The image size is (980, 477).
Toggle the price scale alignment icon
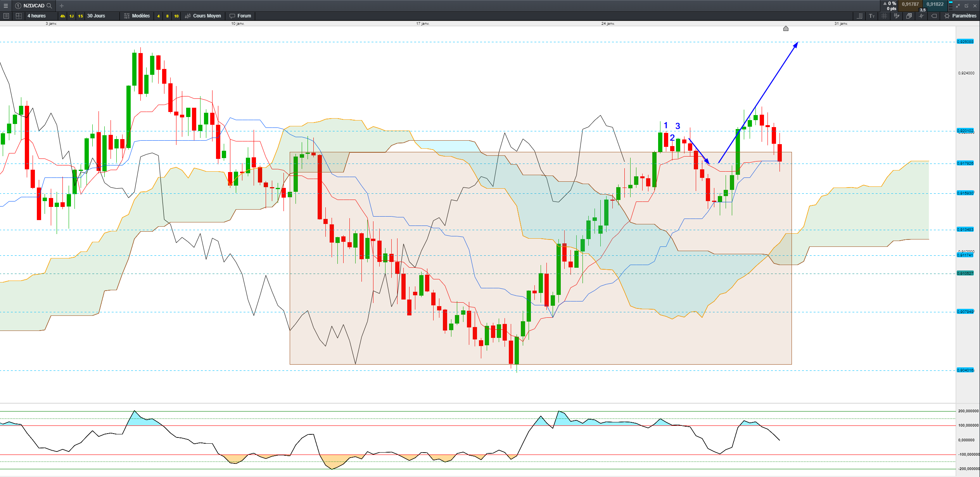[x=859, y=16]
